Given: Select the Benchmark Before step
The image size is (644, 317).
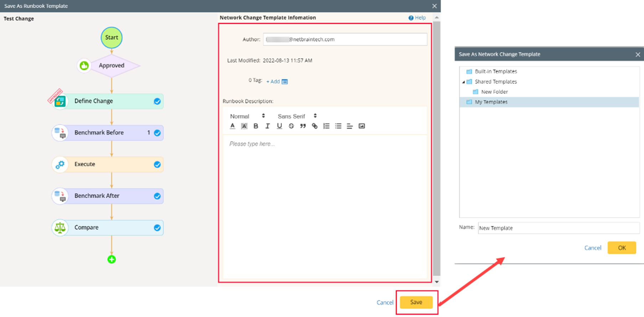Looking at the screenshot, I should click(108, 133).
